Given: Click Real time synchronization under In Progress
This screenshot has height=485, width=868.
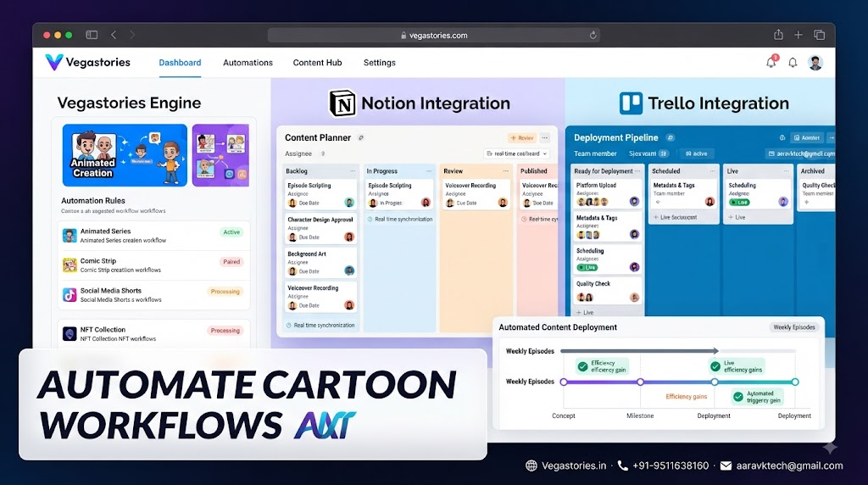Looking at the screenshot, I should click(400, 220).
